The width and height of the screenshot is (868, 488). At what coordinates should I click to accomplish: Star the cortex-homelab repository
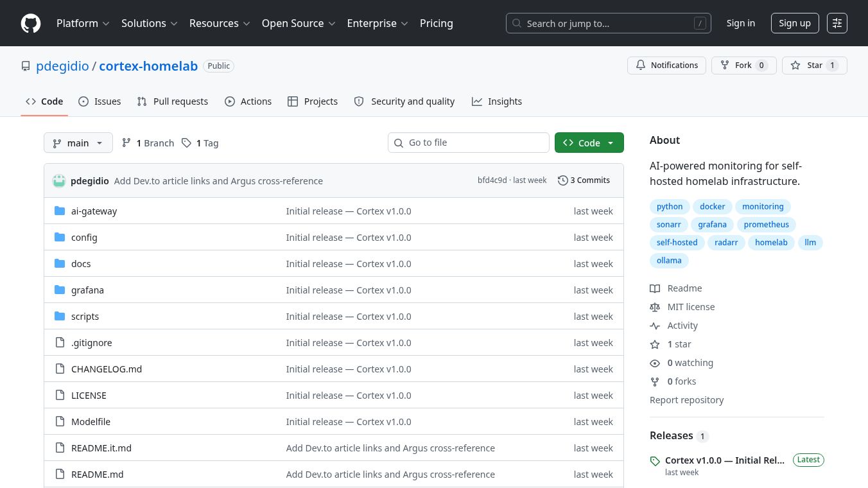click(x=814, y=65)
